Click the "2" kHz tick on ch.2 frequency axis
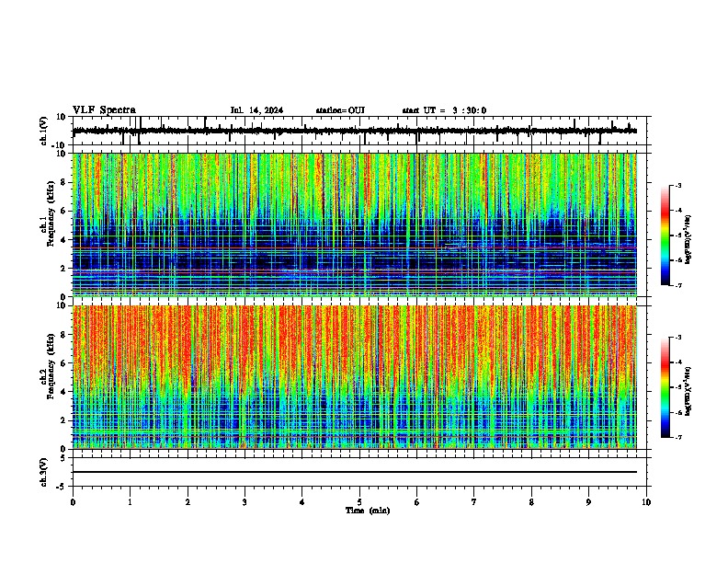The image size is (728, 563). pos(63,420)
